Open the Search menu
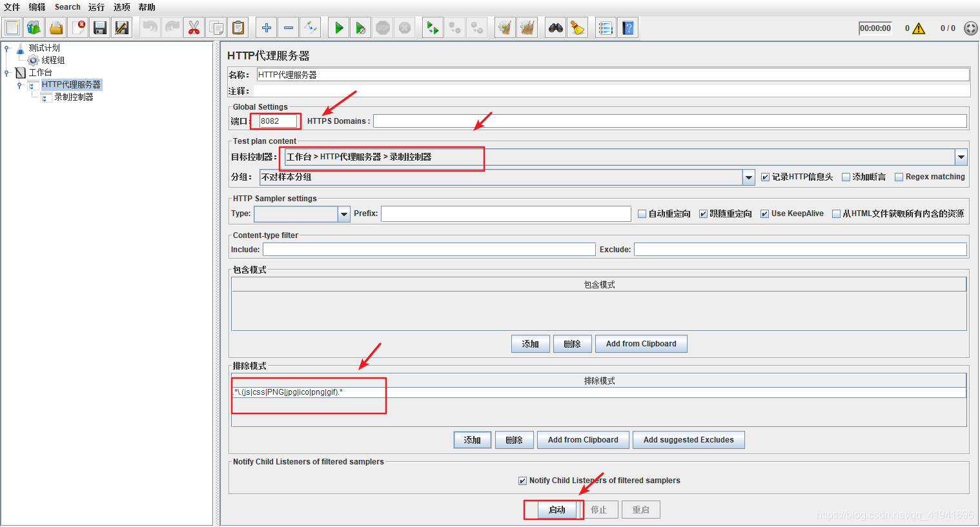The image size is (980, 527). click(x=68, y=7)
